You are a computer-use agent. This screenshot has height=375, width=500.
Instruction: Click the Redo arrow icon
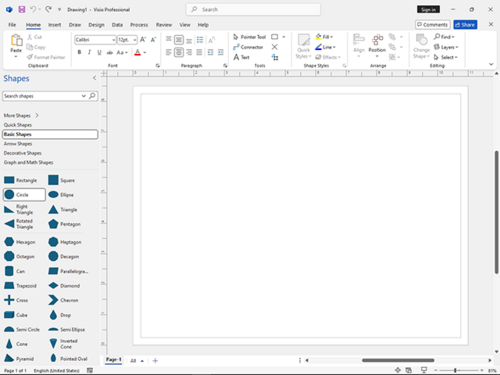click(x=49, y=9)
